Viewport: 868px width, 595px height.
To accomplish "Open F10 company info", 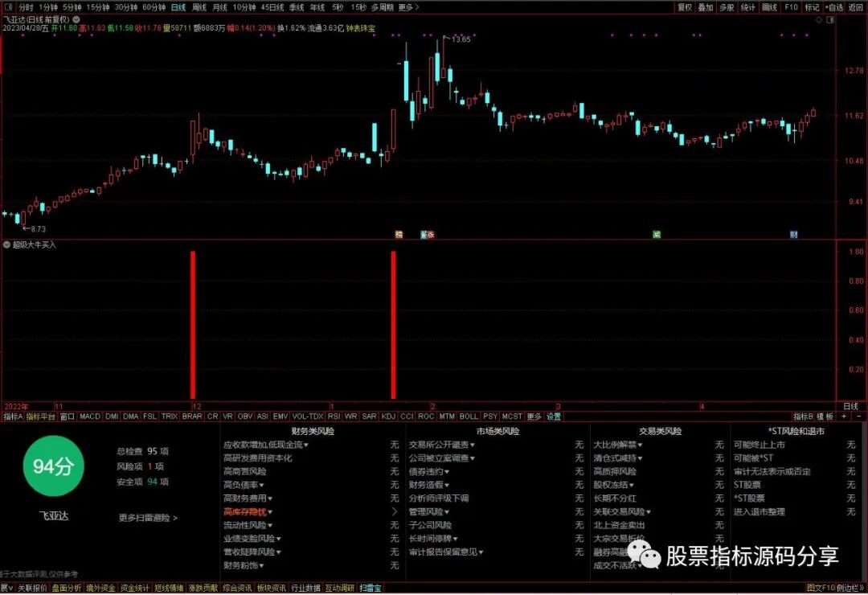I will [791, 7].
